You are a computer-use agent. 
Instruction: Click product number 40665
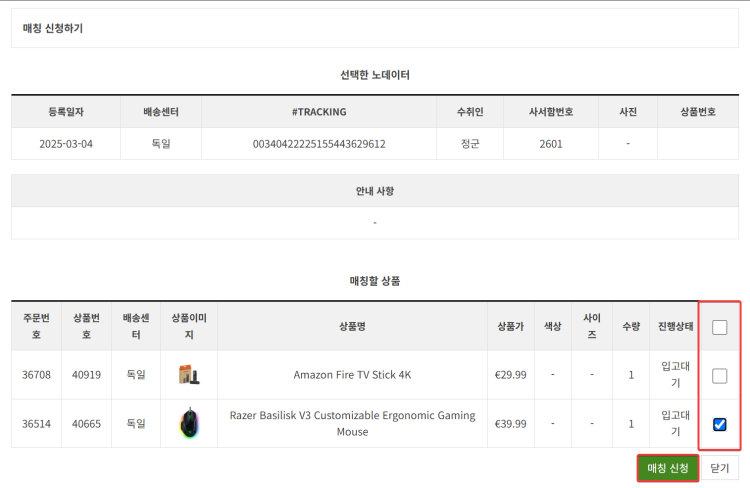(86, 424)
